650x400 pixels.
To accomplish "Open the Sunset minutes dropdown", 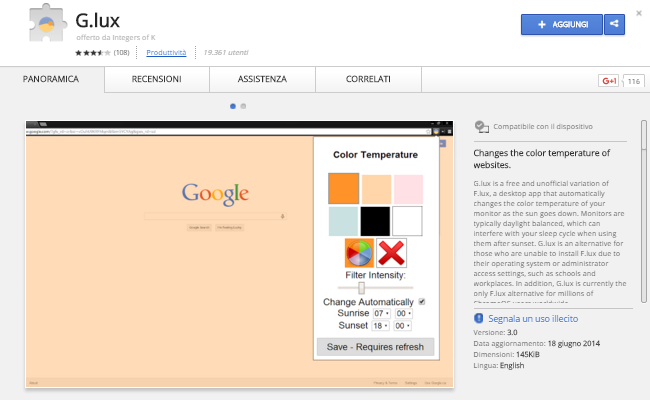I will 402,326.
